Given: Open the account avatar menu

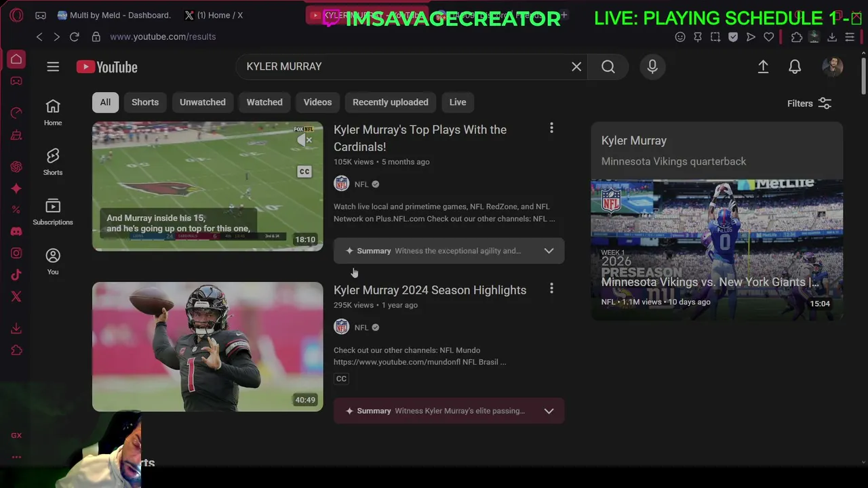Looking at the screenshot, I should coord(833,66).
